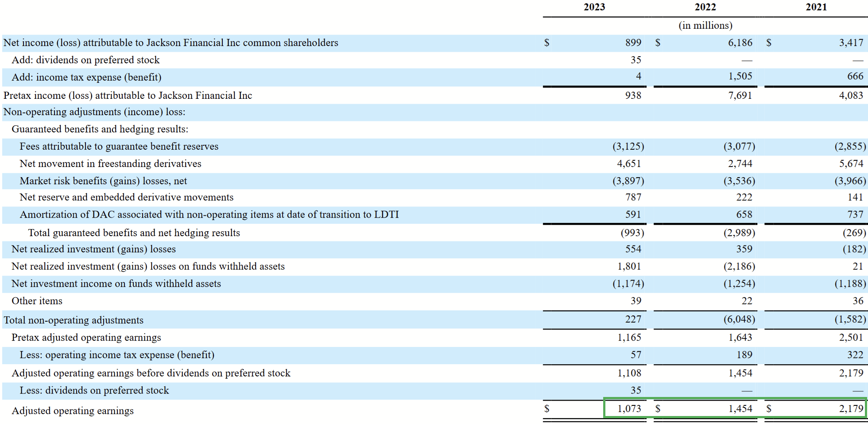Select the Net movement in freestanding derivatives label
The height and width of the screenshot is (424, 868).
pyautogui.click(x=110, y=163)
